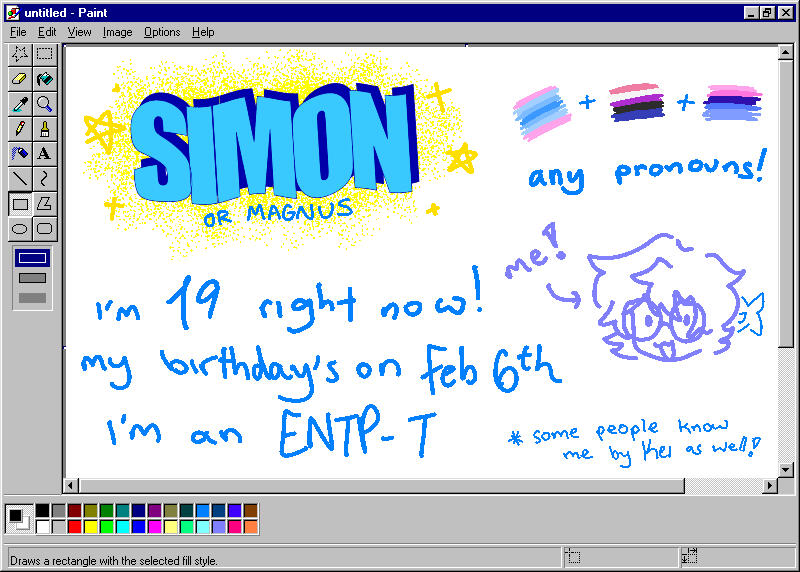
Task: Select the Magnifier tool
Action: (x=45, y=104)
